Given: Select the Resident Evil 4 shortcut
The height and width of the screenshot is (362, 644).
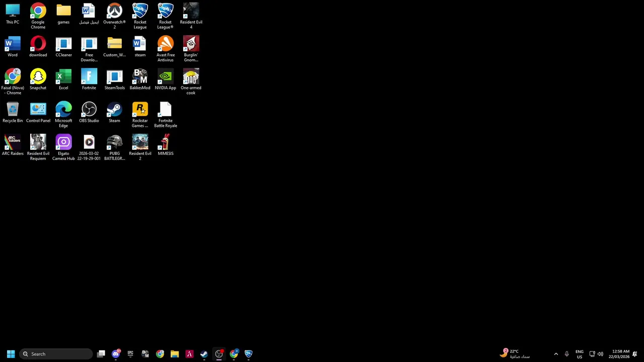Looking at the screenshot, I should pos(191,16).
